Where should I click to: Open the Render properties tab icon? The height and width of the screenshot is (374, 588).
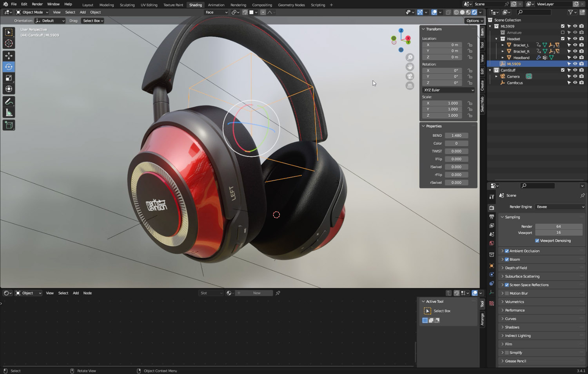492,208
